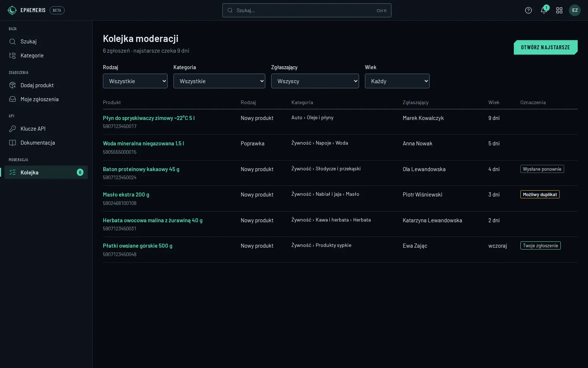Screen dimensions: 588x368
Task: Click the Moje zgłoszenia inbox icon
Action: click(12, 99)
